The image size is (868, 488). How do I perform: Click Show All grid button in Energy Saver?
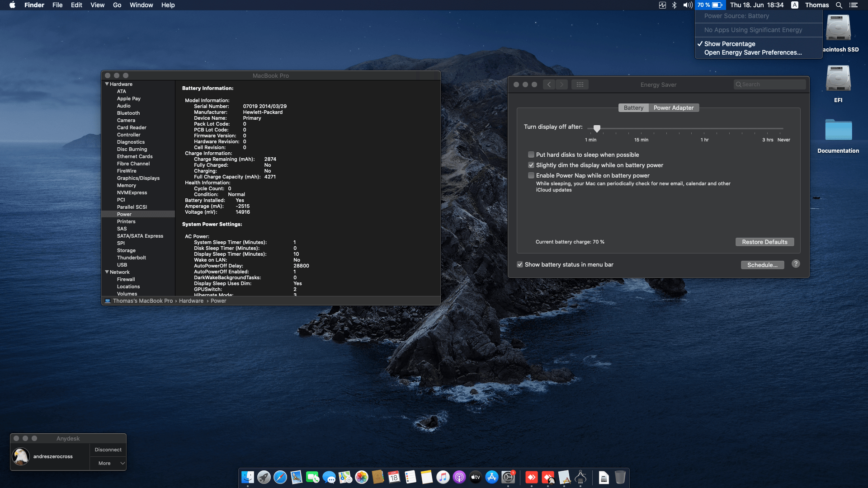click(x=580, y=84)
